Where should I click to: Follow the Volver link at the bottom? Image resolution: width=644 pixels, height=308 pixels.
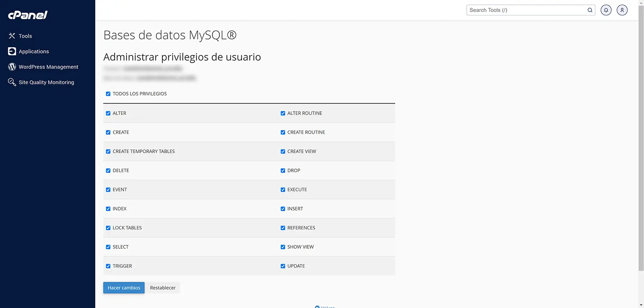(x=325, y=306)
